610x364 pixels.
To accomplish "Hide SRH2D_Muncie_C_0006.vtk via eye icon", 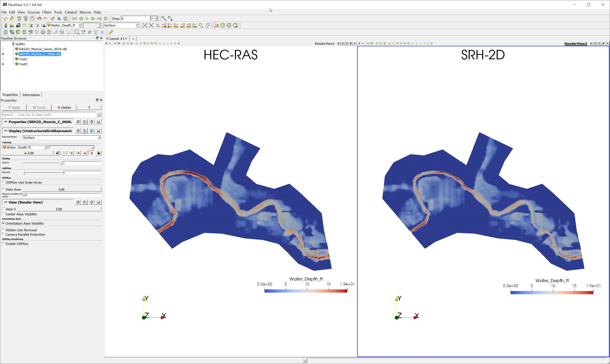I will click(x=3, y=54).
